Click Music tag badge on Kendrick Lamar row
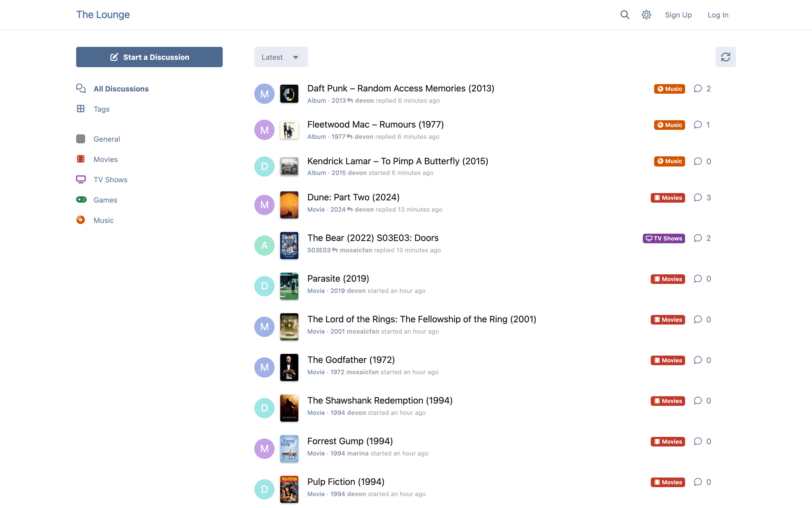Viewport: 812px width, 508px height. click(669, 161)
